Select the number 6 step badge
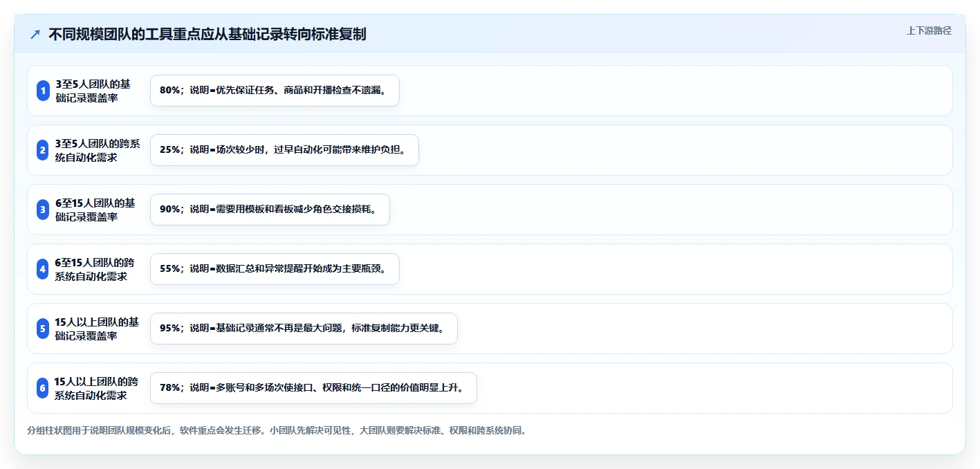The height and width of the screenshot is (469, 980). (x=43, y=388)
